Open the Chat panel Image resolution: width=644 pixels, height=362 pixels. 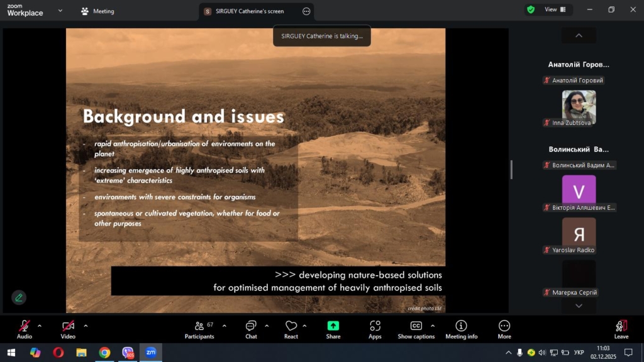tap(251, 329)
